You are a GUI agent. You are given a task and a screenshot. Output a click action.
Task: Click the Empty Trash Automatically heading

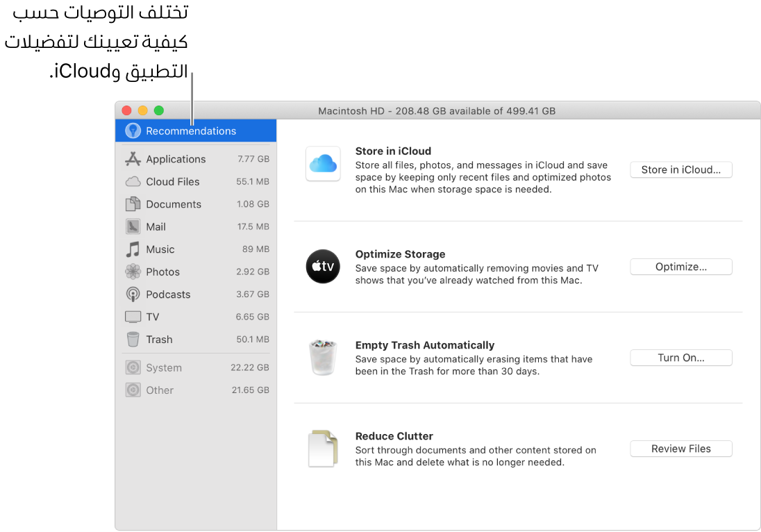coord(425,345)
